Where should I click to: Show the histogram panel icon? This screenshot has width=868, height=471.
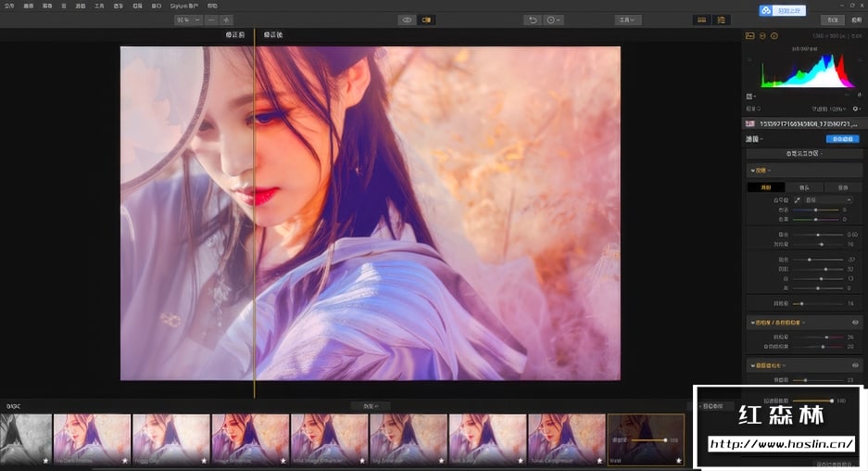(749, 35)
